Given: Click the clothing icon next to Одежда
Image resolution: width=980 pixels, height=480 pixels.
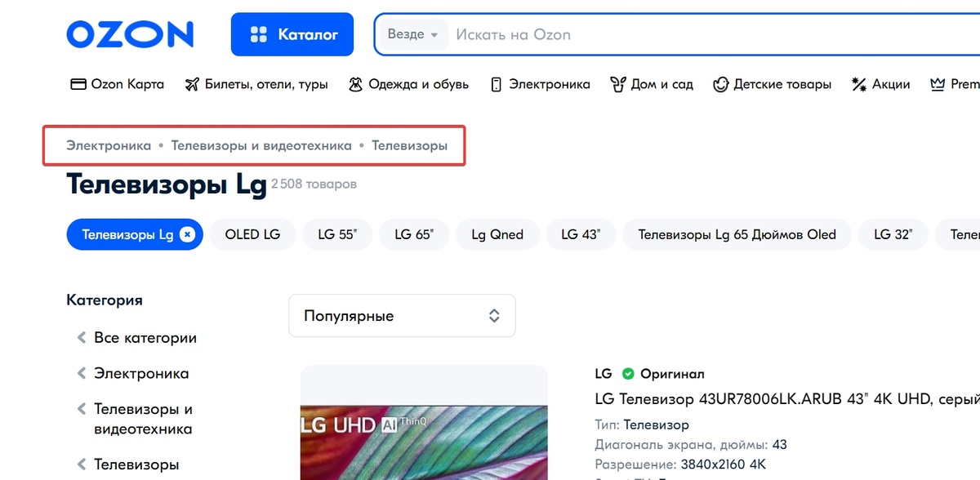Looking at the screenshot, I should tap(355, 84).
